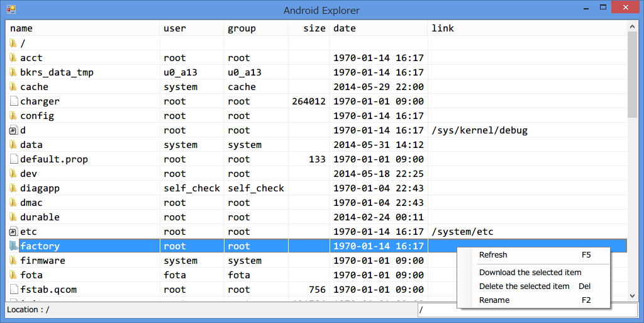The width and height of the screenshot is (644, 323).
Task: Click the diagapp folder icon
Action: coord(14,188)
